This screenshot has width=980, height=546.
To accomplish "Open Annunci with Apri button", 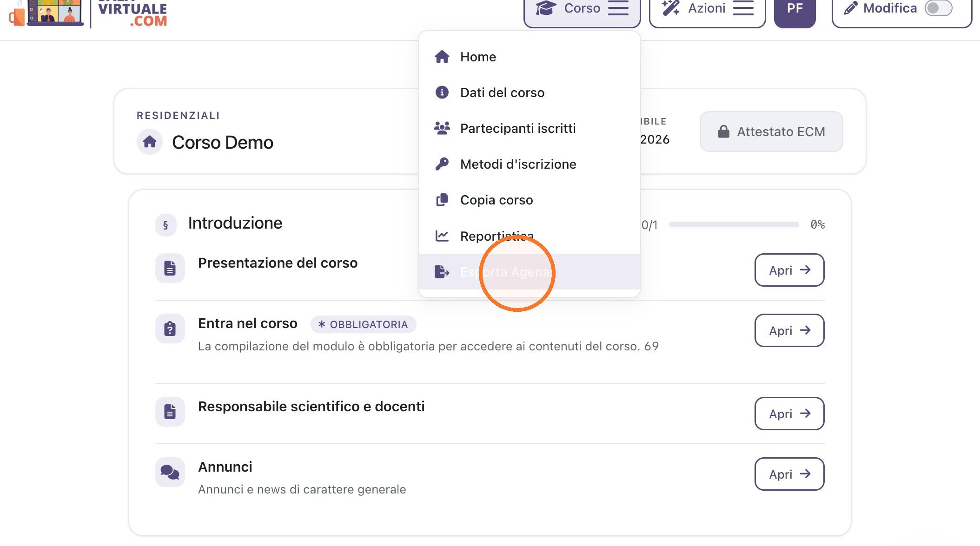I will point(789,474).
